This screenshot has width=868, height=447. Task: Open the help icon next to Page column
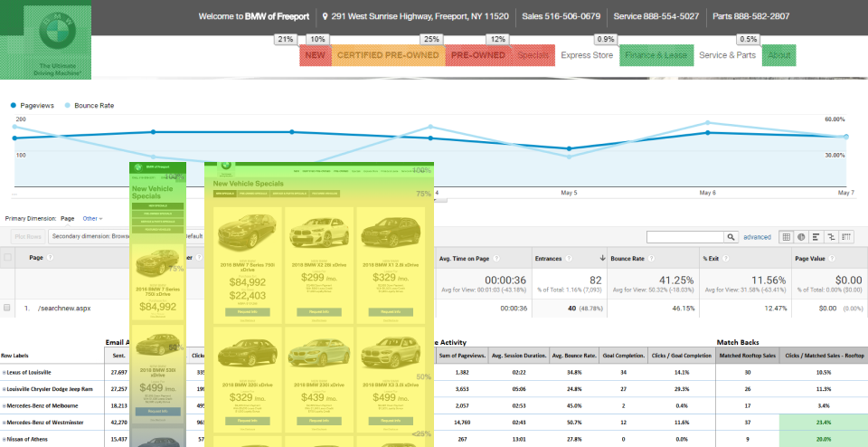(51, 258)
